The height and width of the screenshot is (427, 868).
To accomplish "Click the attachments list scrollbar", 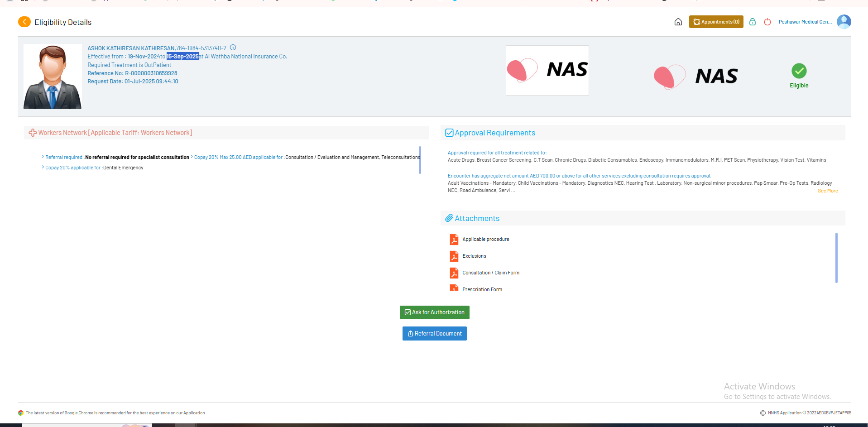I will point(836,258).
